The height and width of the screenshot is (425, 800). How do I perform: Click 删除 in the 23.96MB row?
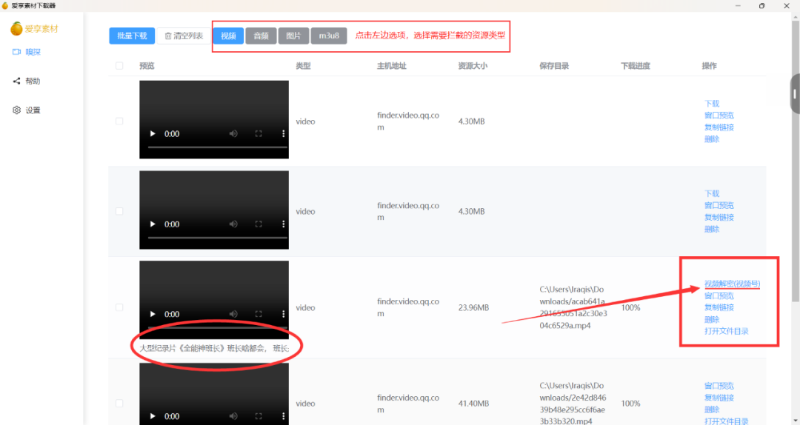712,319
